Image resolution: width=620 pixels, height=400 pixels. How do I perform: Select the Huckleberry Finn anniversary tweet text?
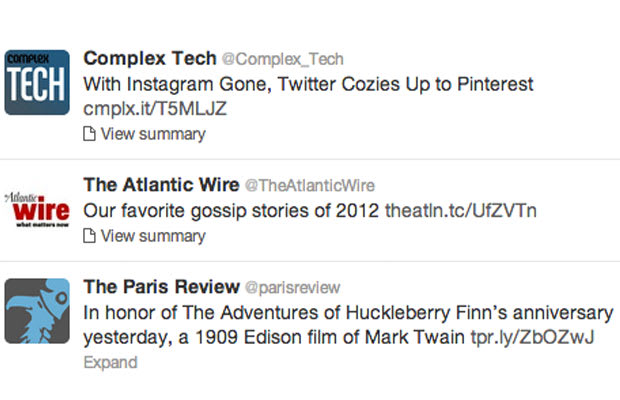click(x=348, y=325)
